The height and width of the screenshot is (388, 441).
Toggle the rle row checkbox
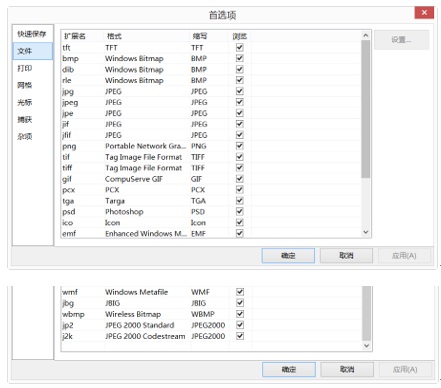(x=239, y=80)
